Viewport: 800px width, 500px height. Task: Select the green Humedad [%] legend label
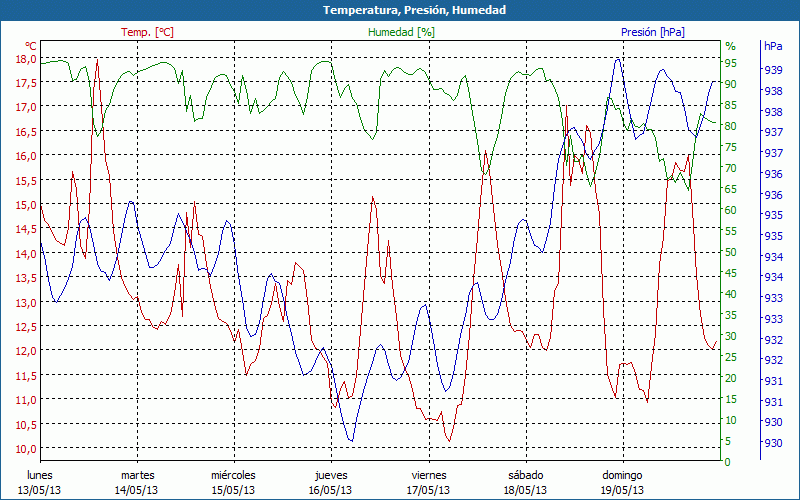tap(402, 32)
